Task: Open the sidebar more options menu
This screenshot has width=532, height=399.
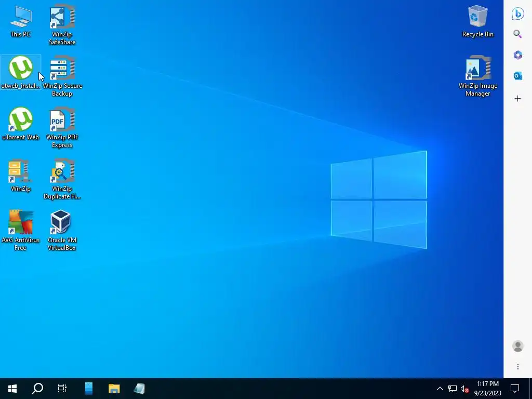Action: 518,367
